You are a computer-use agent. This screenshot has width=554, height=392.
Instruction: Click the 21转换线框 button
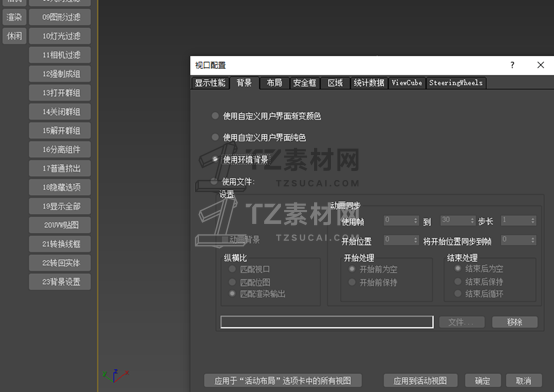point(60,244)
